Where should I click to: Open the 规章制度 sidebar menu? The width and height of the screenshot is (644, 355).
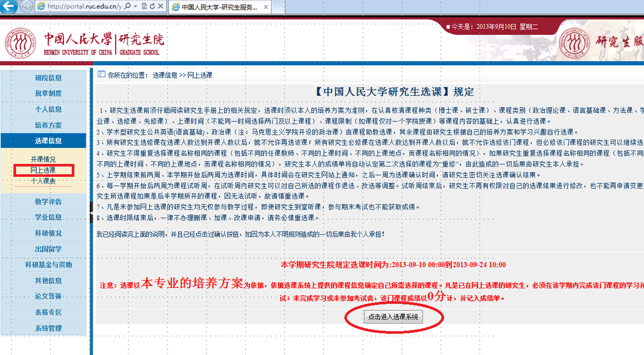pos(44,94)
